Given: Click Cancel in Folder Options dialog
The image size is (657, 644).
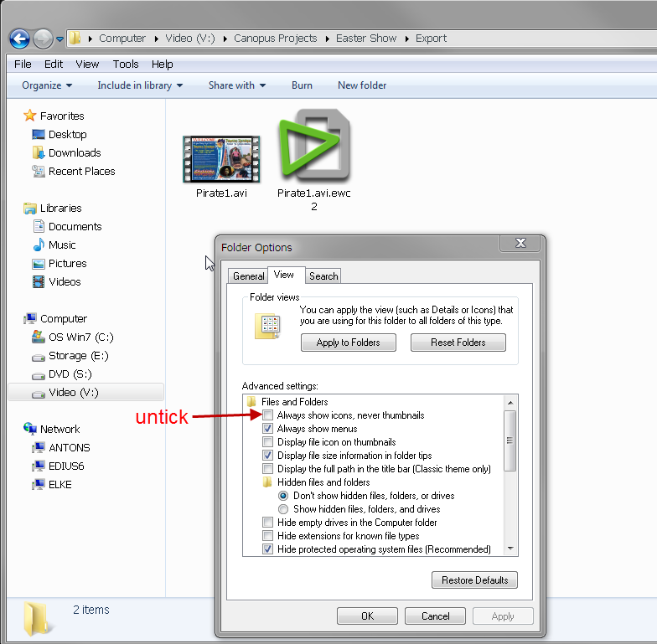Looking at the screenshot, I should click(x=436, y=616).
